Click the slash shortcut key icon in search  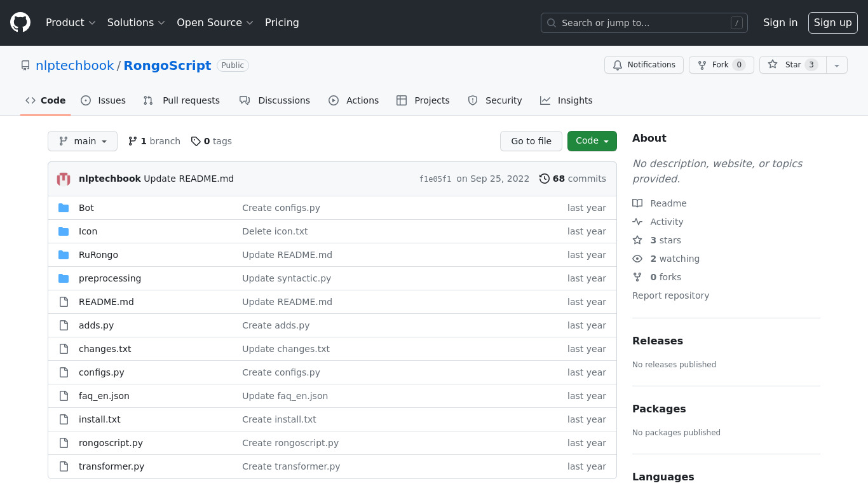pyautogui.click(x=736, y=23)
